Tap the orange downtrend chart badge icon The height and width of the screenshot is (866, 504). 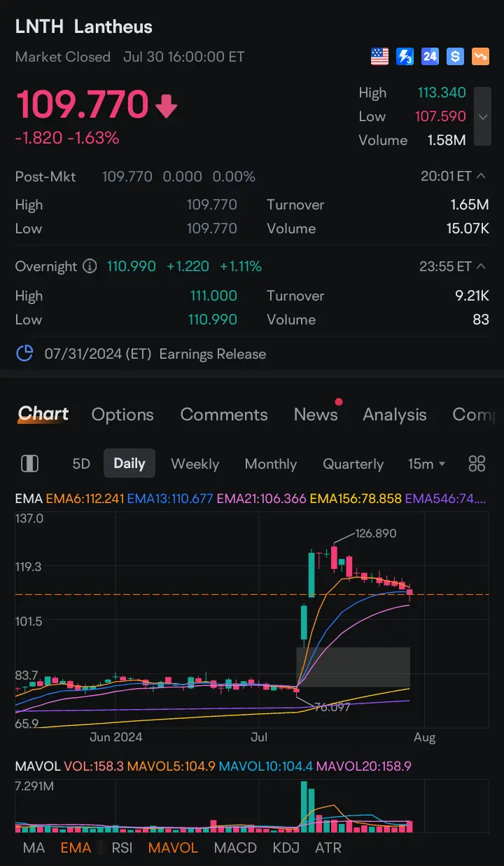(x=480, y=57)
